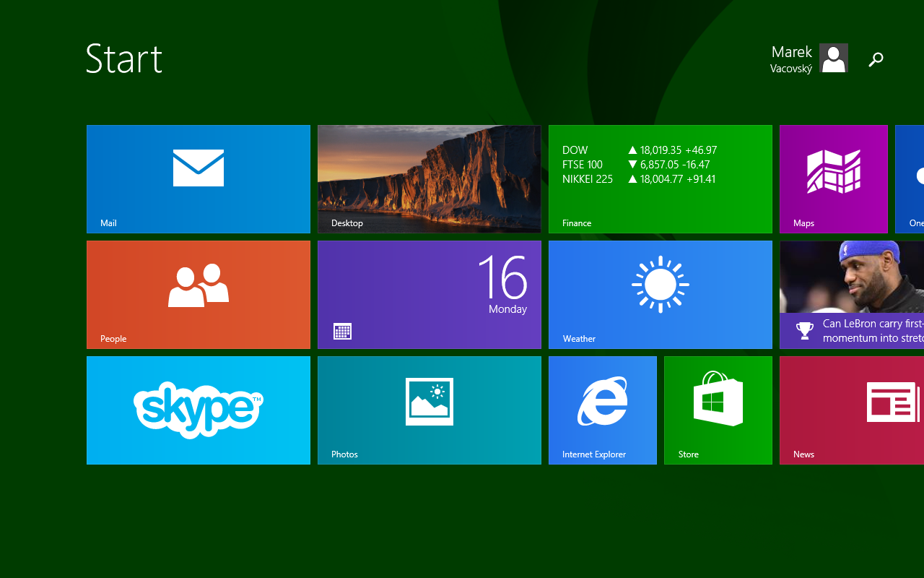
Task: Click the search magnifier icon
Action: coord(876,59)
